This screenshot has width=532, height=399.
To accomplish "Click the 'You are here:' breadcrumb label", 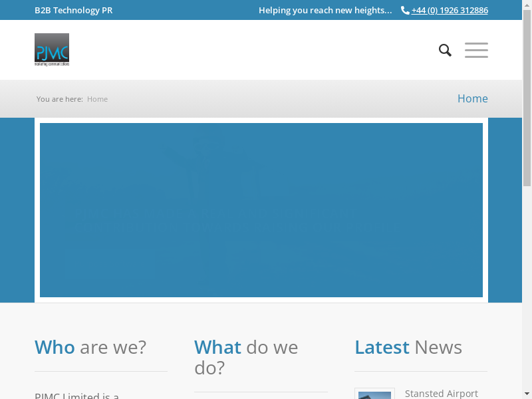I will (60, 99).
